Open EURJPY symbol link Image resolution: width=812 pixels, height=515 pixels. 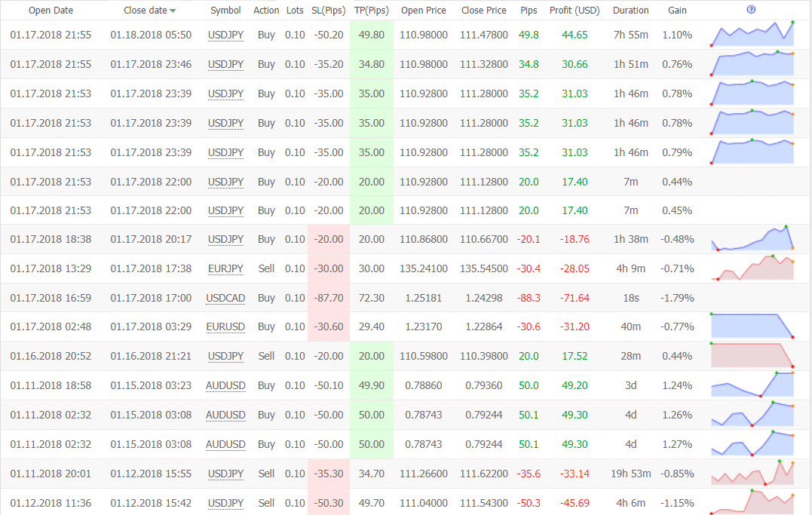225,268
